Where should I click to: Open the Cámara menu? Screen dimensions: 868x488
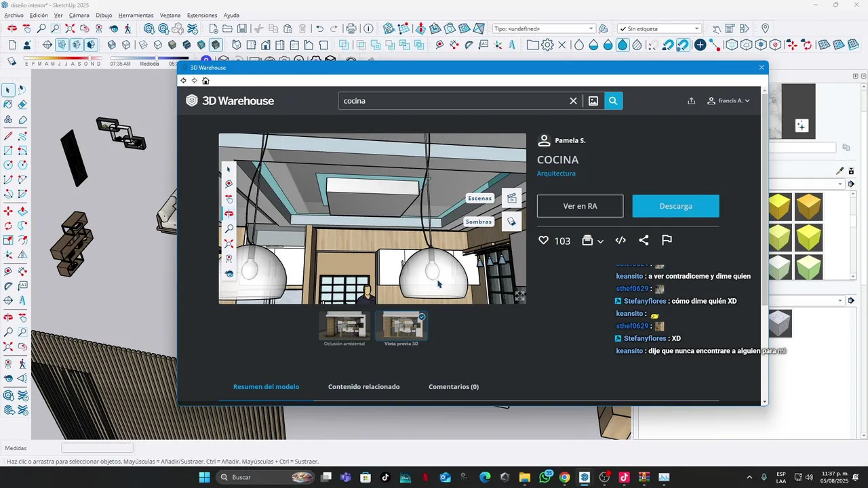(79, 15)
